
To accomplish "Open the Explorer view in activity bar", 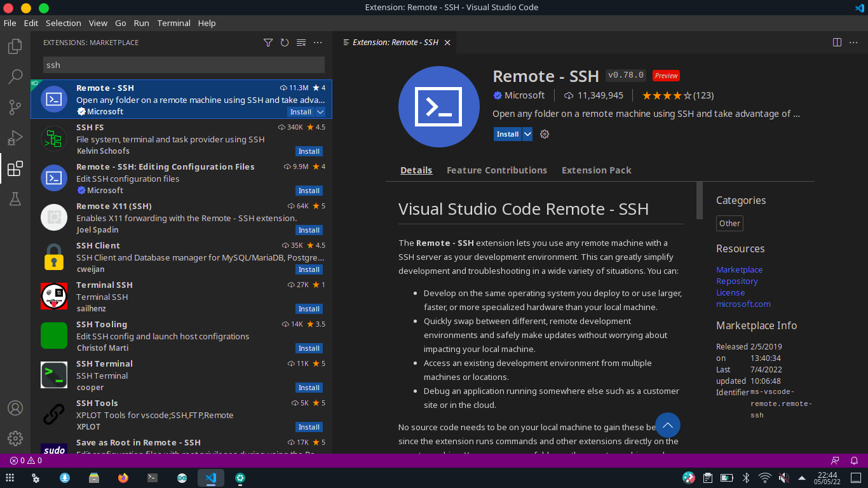I will pyautogui.click(x=15, y=46).
